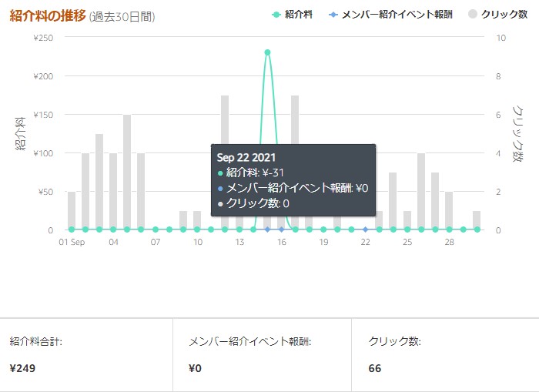This screenshot has height=392, width=539.
Task: Click the クリック数: summary label at bottom
Action: pos(394,341)
